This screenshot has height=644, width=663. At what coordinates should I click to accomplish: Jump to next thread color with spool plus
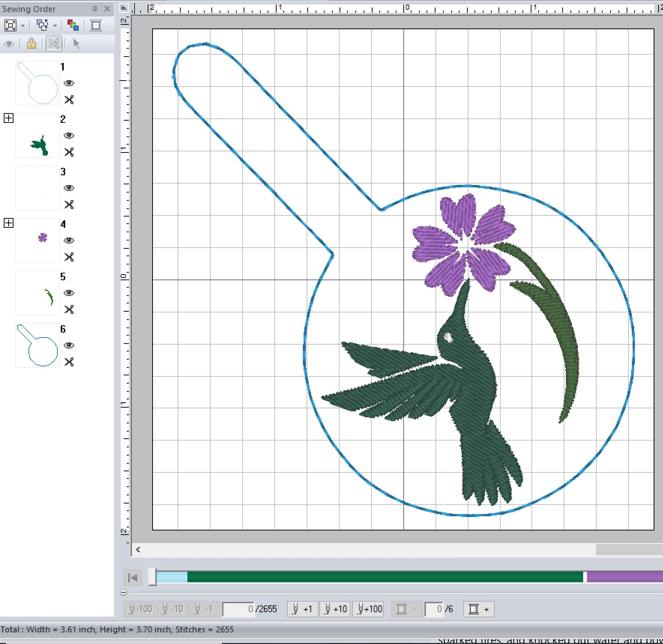[479, 609]
